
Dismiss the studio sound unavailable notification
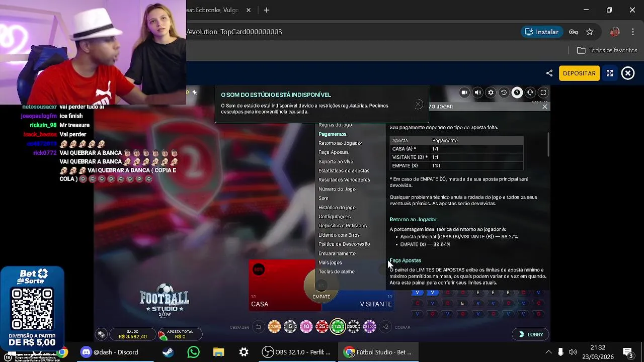point(419,104)
